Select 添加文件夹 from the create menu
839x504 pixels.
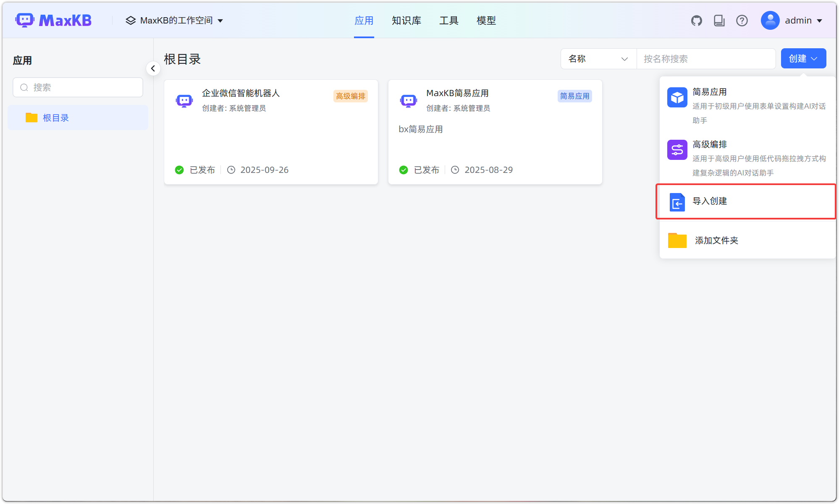tap(716, 240)
